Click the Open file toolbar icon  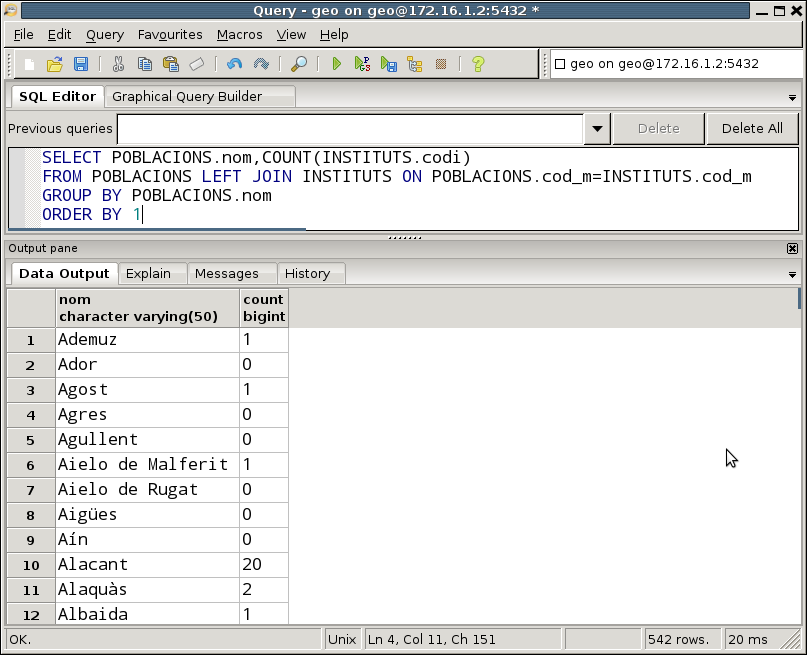[x=55, y=64]
